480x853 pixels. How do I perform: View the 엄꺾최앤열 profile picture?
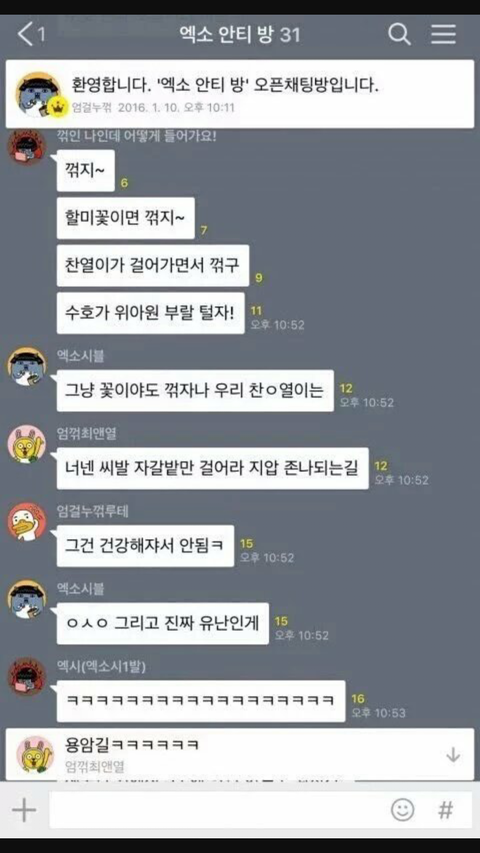pos(27,444)
